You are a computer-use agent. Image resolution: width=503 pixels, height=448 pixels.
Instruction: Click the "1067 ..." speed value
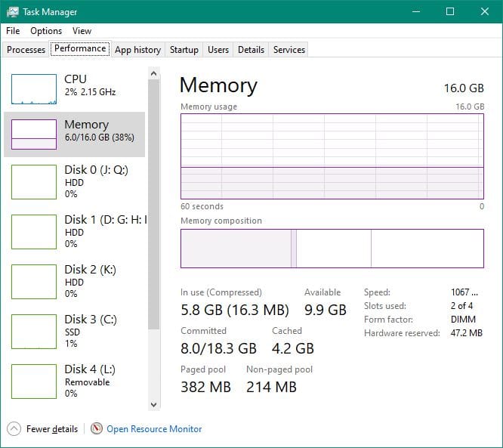(464, 292)
